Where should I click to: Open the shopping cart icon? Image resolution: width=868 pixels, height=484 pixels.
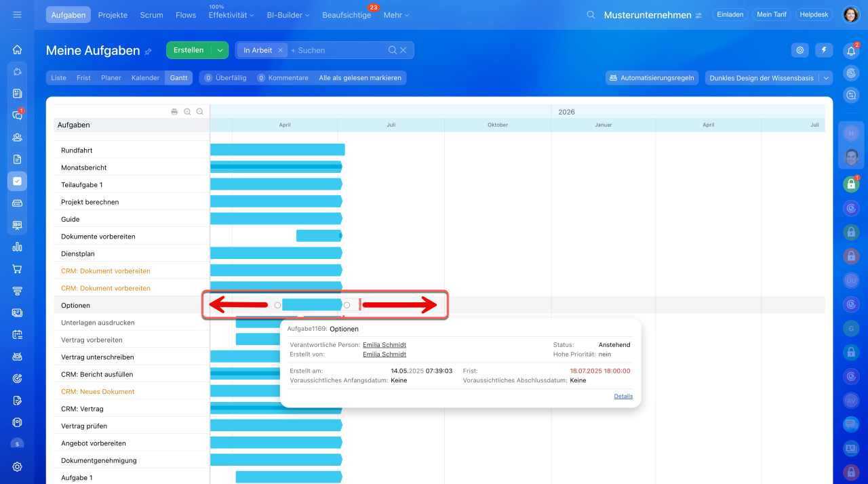coord(17,268)
